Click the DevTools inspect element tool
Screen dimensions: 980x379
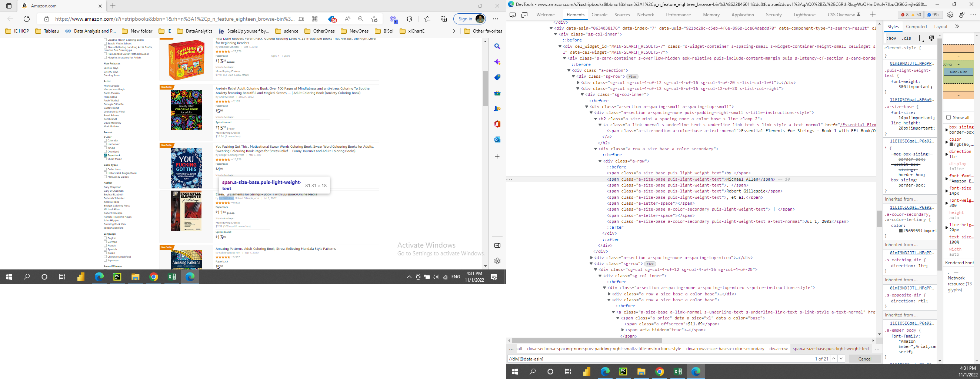click(x=513, y=15)
